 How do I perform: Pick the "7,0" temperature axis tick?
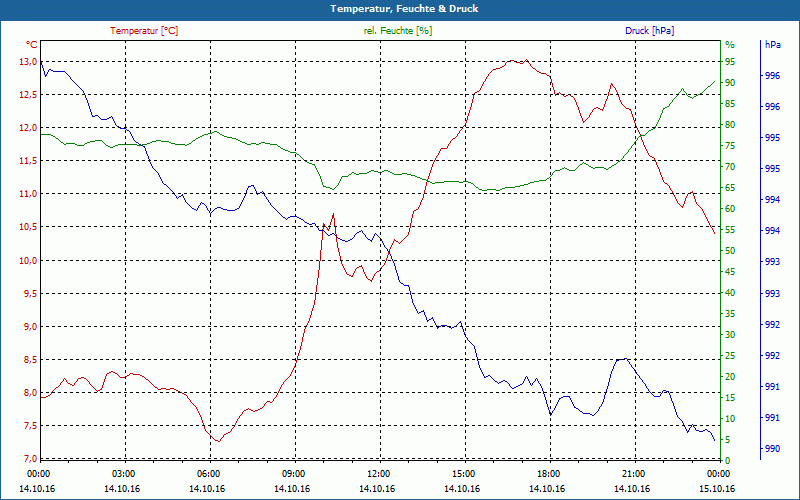pos(30,459)
